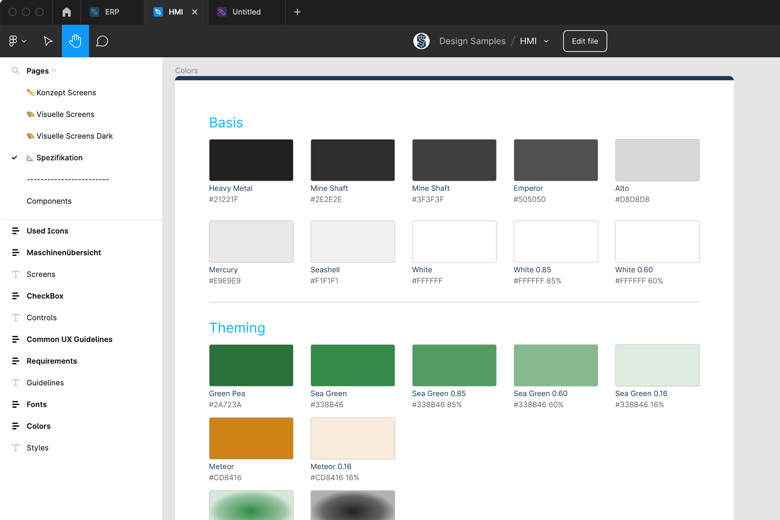Select the Comment tool

tap(102, 41)
